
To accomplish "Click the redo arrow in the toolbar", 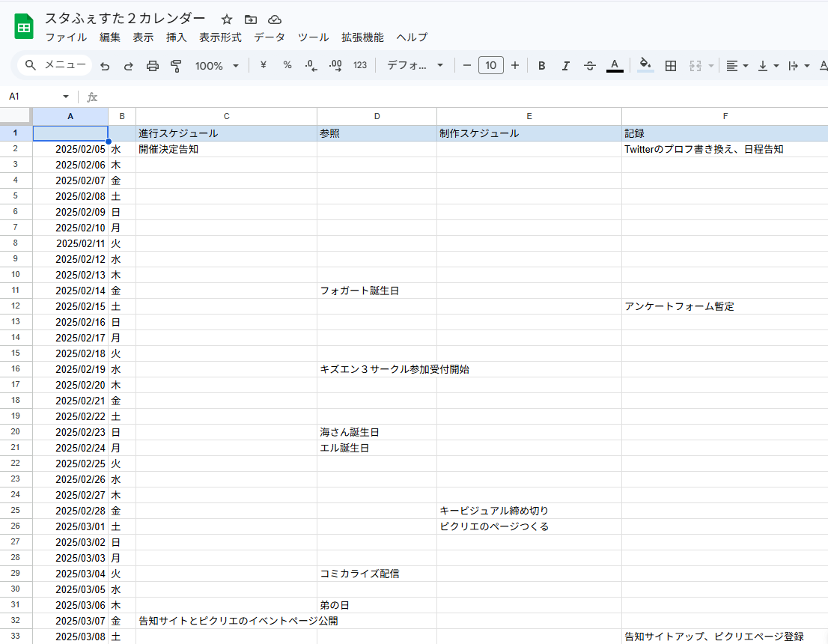I will (x=128, y=66).
